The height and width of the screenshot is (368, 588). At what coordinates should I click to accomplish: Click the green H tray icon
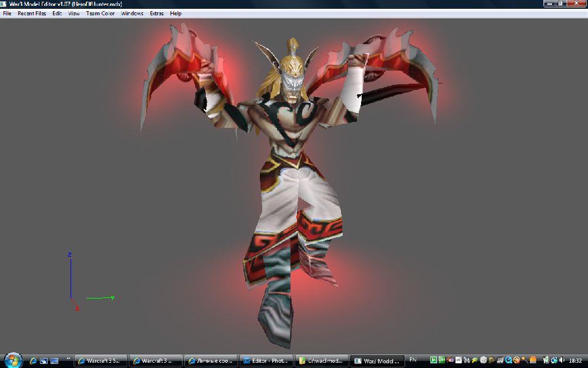coord(434,360)
